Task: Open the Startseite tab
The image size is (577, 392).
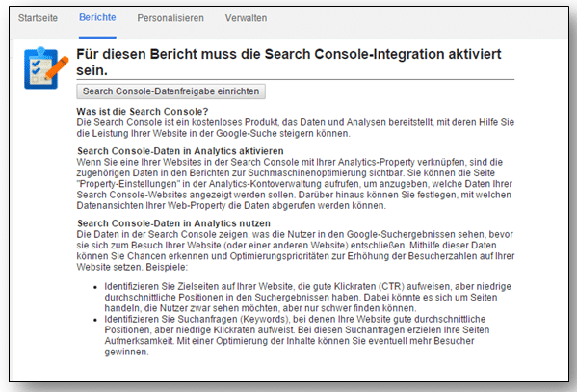Action: 38,18
